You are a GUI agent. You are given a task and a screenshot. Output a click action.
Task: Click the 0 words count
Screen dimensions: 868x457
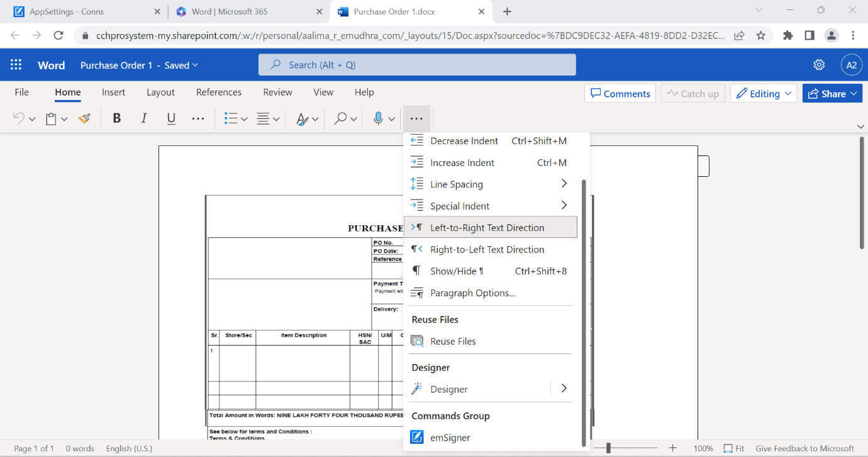pyautogui.click(x=80, y=448)
